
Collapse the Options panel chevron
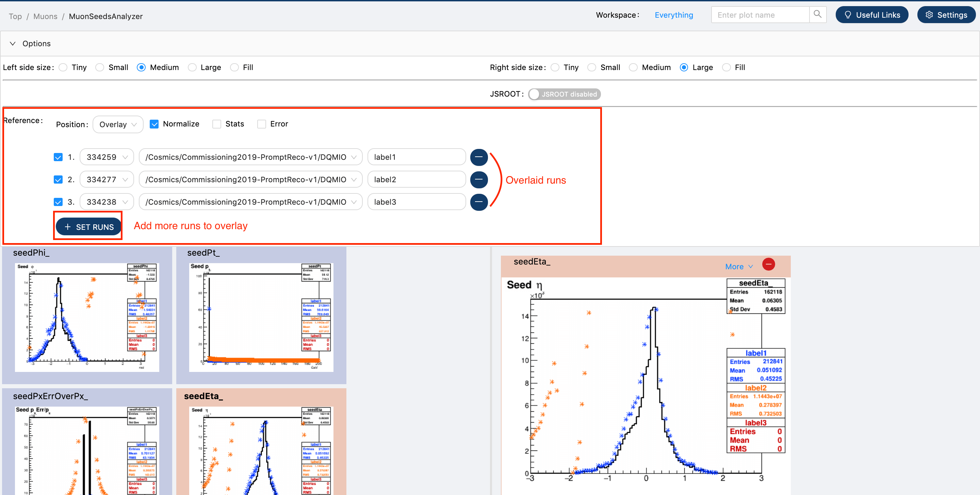point(13,43)
